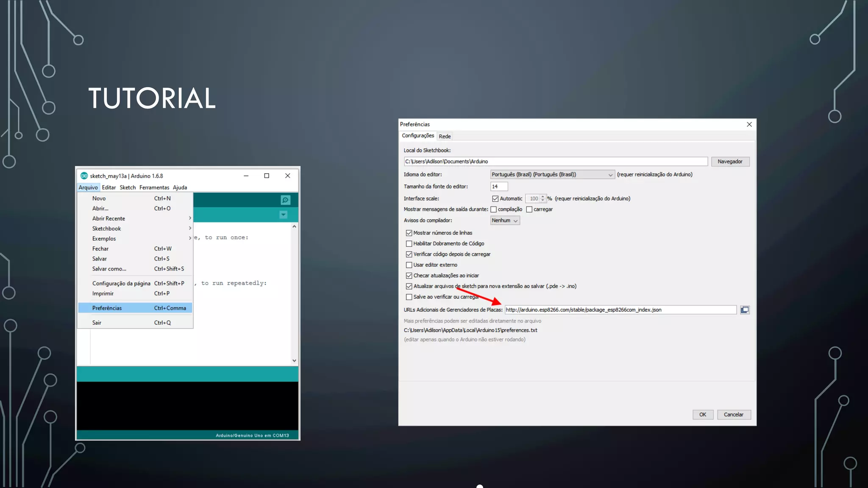Viewport: 868px width, 488px height.
Task: Toggle Mostrar números de linhas checkbox
Action: click(x=409, y=233)
